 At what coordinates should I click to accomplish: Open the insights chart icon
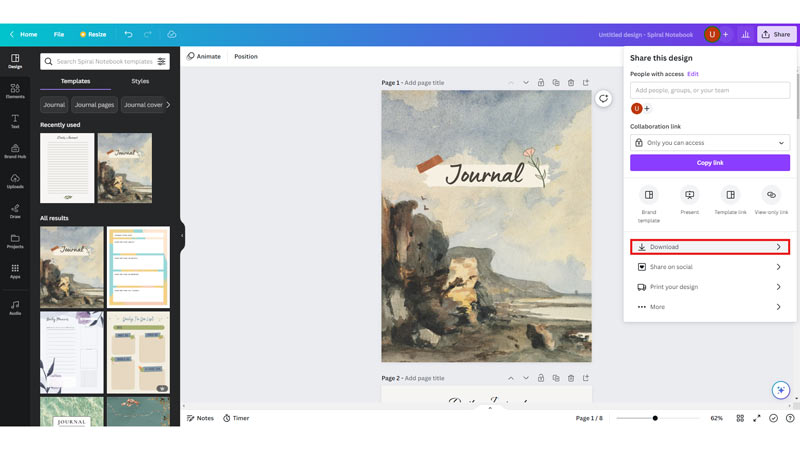coord(745,34)
